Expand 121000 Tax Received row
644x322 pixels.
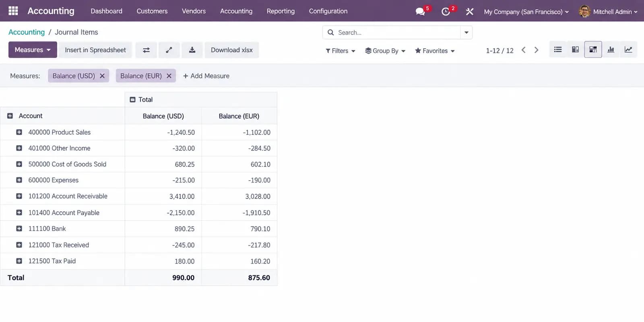(x=19, y=245)
